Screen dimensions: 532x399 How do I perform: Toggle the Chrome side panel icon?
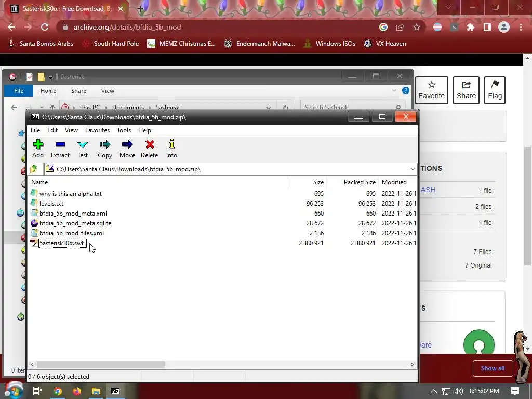point(487,27)
